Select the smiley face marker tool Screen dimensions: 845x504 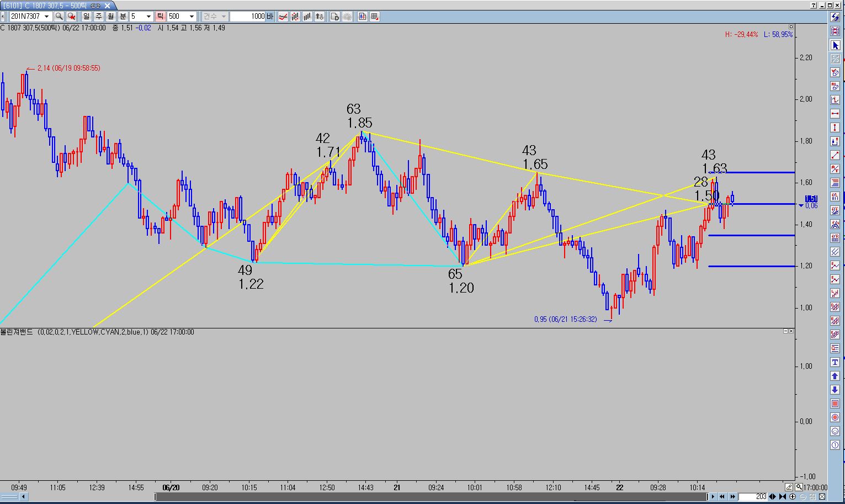835,432
